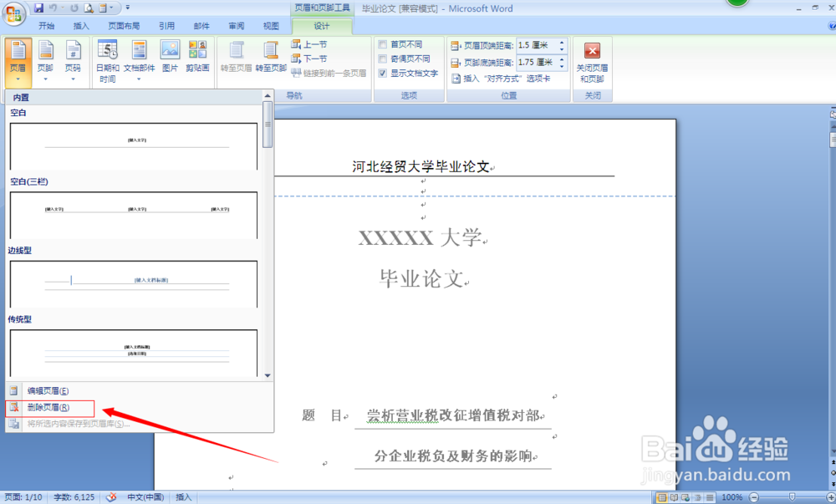This screenshot has width=836, height=504.
Task: Click the header top distance 1.5 厘米 field
Action: click(x=537, y=45)
